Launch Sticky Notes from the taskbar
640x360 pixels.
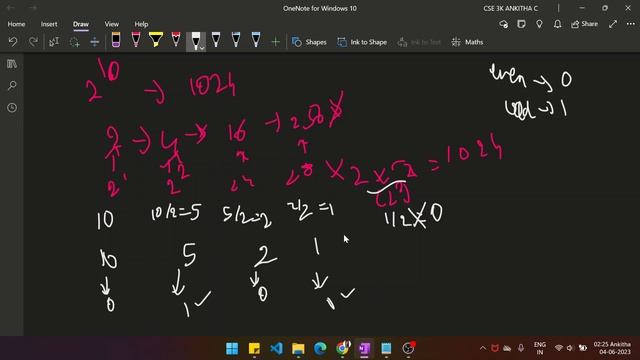[254, 348]
